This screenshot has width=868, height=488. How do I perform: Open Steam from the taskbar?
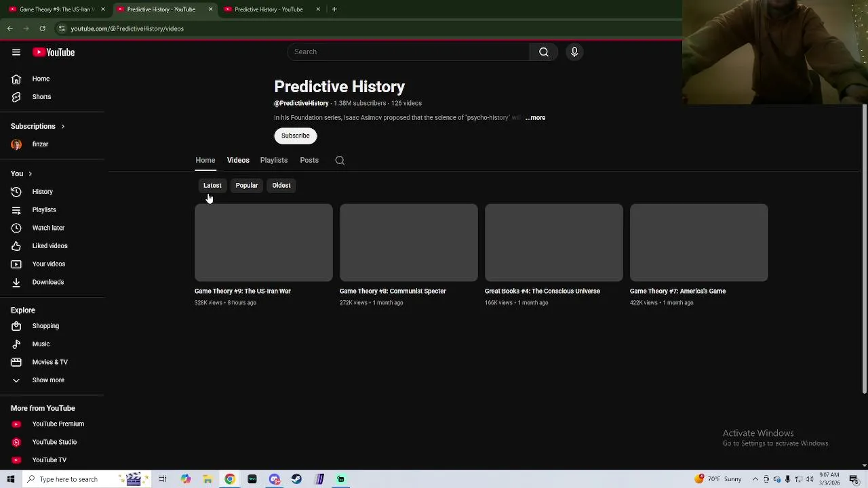(296, 479)
